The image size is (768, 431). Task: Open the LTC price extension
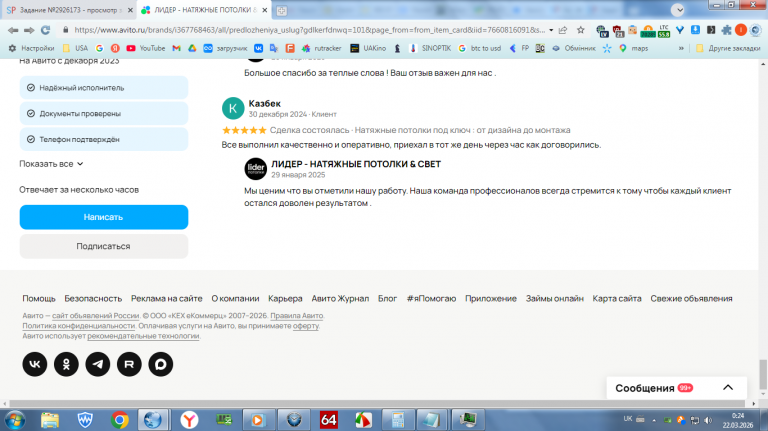(x=664, y=31)
